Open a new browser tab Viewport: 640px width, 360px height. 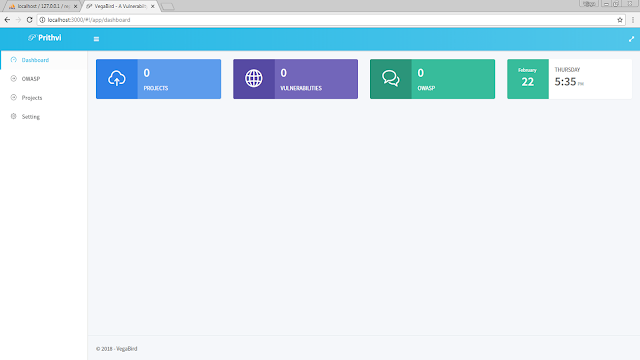[x=167, y=7]
